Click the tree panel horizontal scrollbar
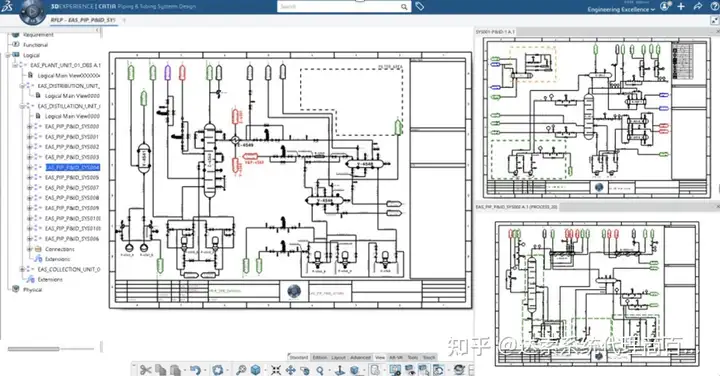720x376 pixels. pos(34,349)
